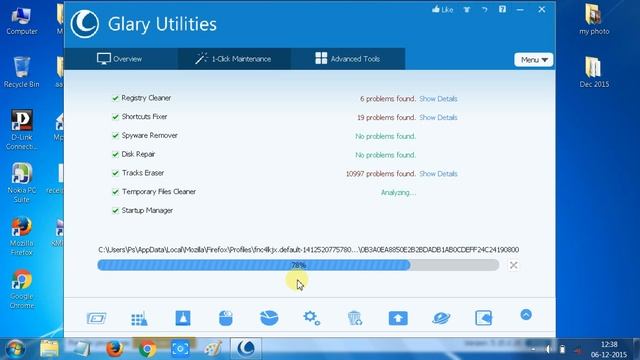
Task: Click the Glary Utilities taskbar button
Action: (246, 349)
